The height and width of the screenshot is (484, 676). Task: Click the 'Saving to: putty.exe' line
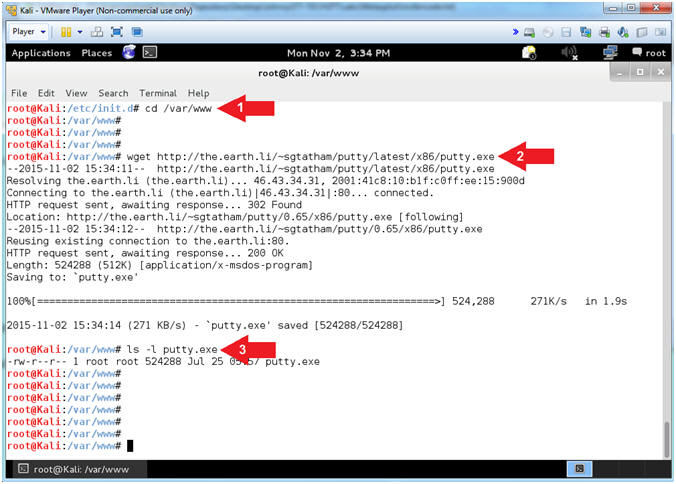[x=72, y=277]
